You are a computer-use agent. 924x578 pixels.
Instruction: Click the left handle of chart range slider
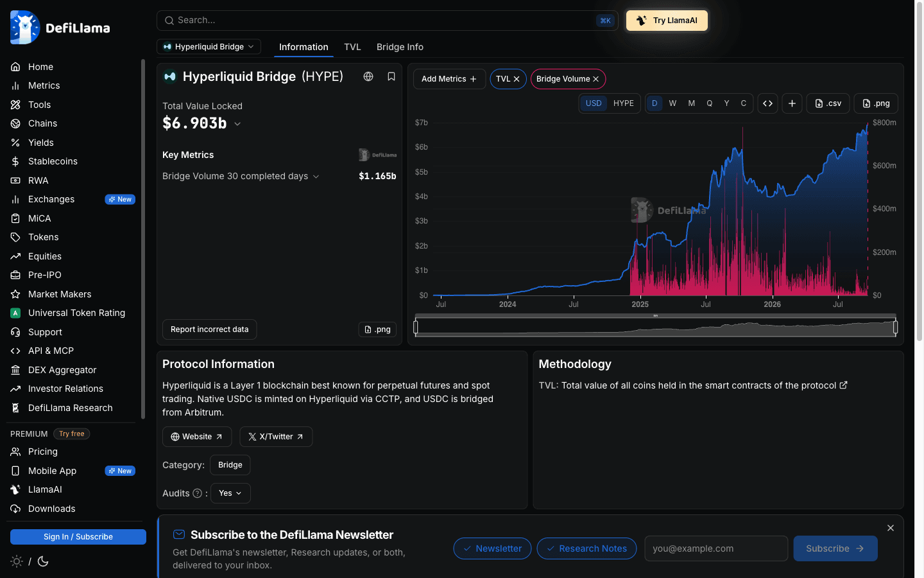pyautogui.click(x=416, y=328)
